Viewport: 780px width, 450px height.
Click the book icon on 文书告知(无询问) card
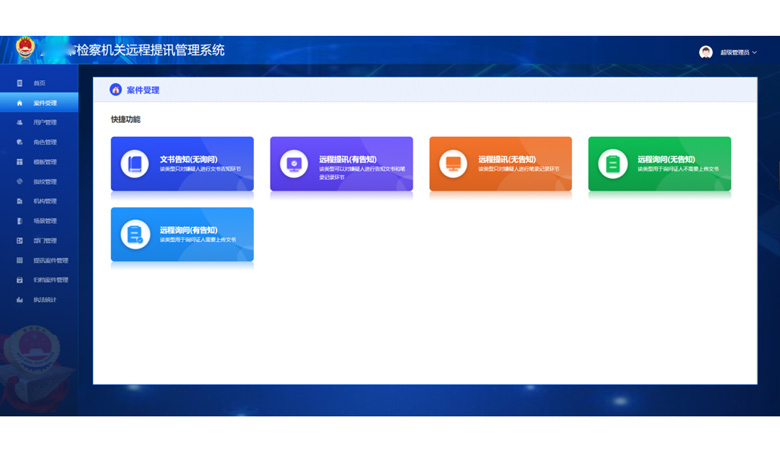[135, 164]
